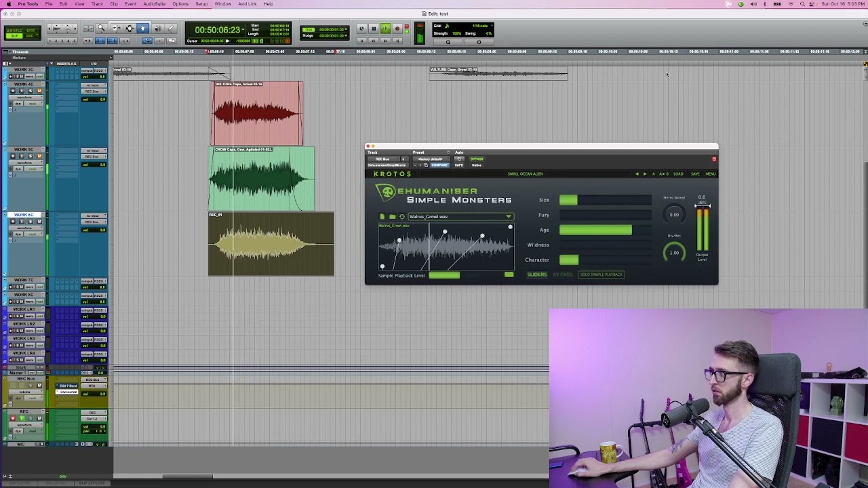The width and height of the screenshot is (868, 488).
Task: Click the green envelope icon beside Sample Playback Level
Action: (x=509, y=274)
